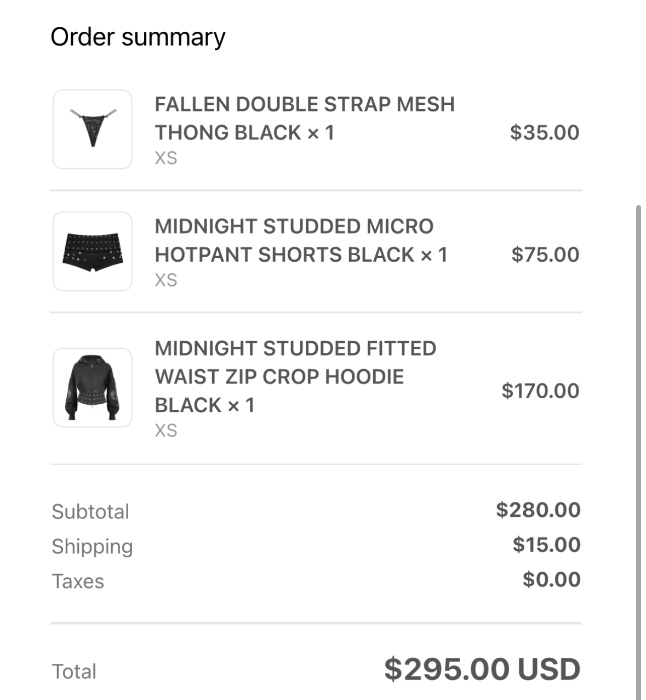Click the $0.00 taxes amount
646x700 pixels.
[551, 580]
